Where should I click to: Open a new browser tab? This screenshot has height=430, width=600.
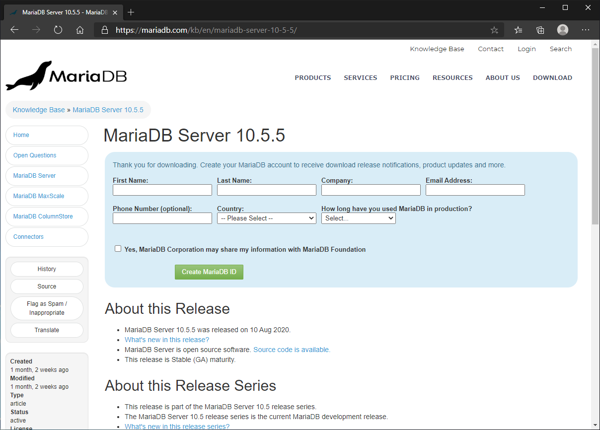pyautogui.click(x=131, y=12)
